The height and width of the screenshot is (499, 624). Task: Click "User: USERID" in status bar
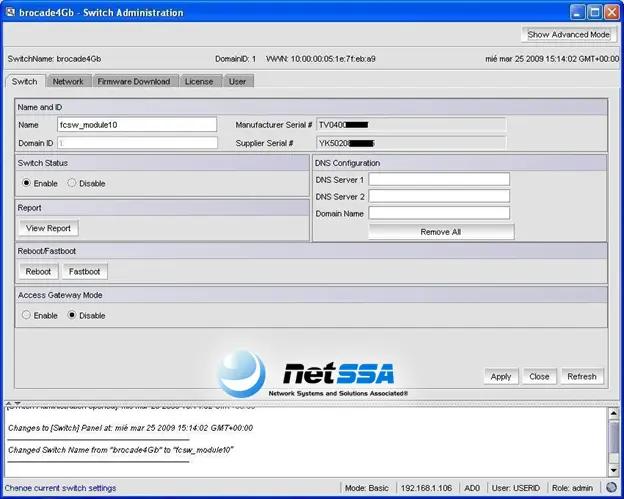coord(516,488)
